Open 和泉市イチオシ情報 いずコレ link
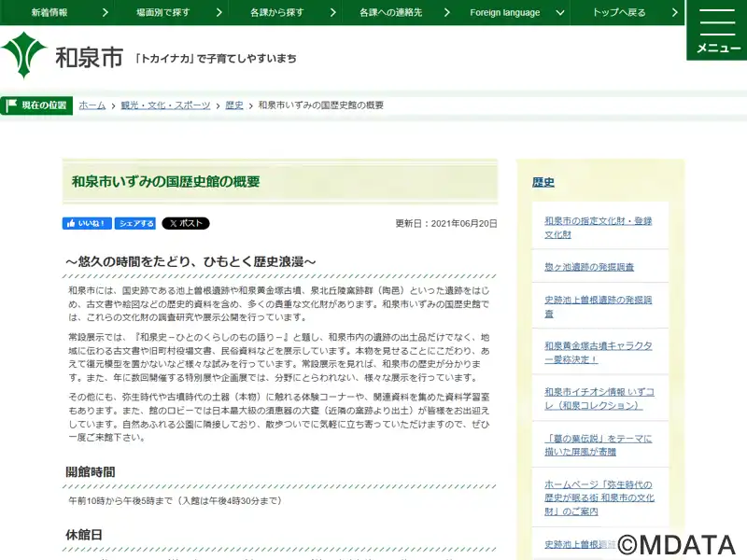Image resolution: width=747 pixels, height=560 pixels. coord(598,399)
